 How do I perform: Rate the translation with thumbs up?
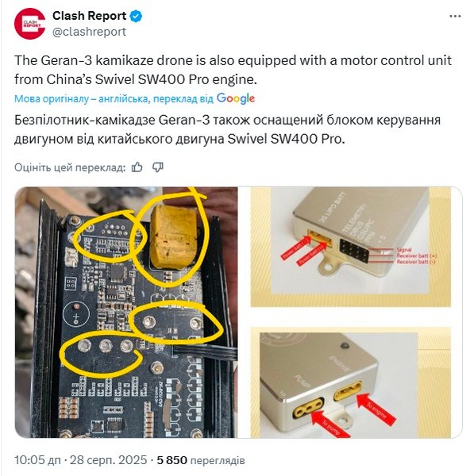click(137, 167)
